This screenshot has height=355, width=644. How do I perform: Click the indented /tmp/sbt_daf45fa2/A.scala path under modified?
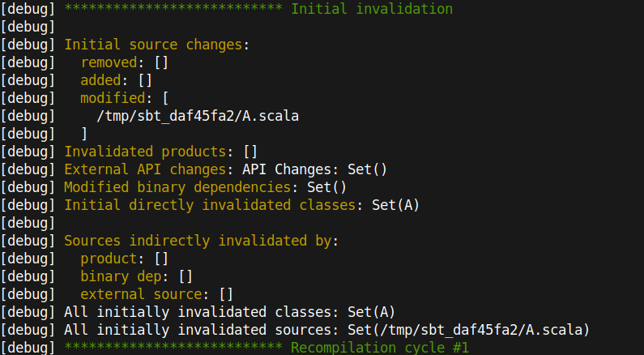point(197,116)
